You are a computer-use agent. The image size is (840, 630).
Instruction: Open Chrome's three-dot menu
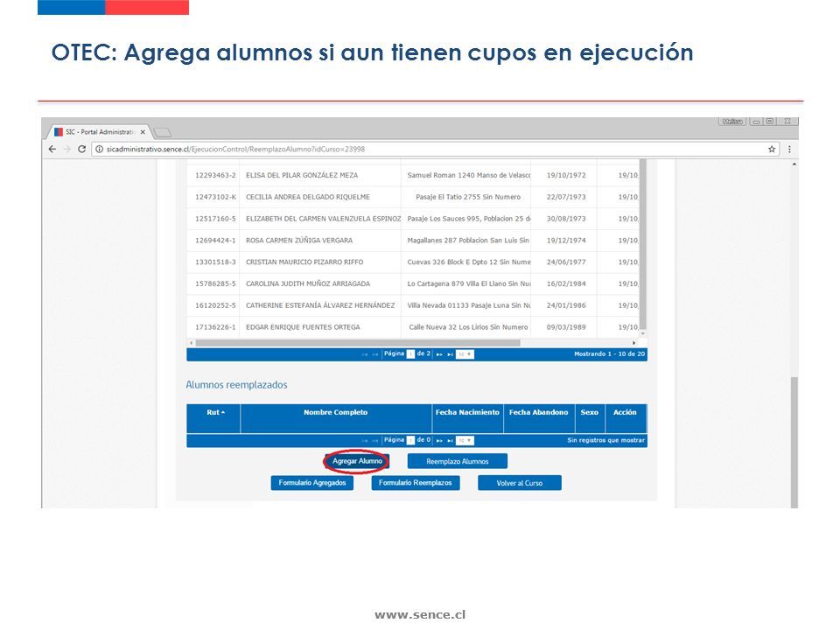click(x=789, y=149)
